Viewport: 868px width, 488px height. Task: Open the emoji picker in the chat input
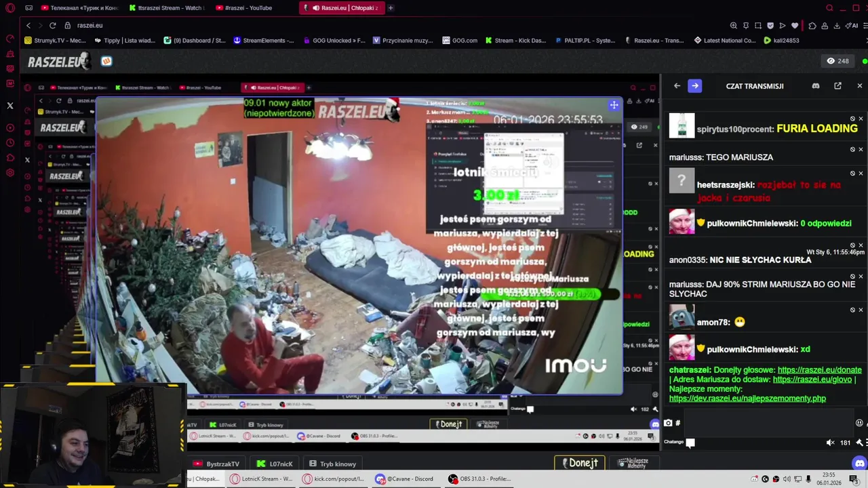[859, 423]
